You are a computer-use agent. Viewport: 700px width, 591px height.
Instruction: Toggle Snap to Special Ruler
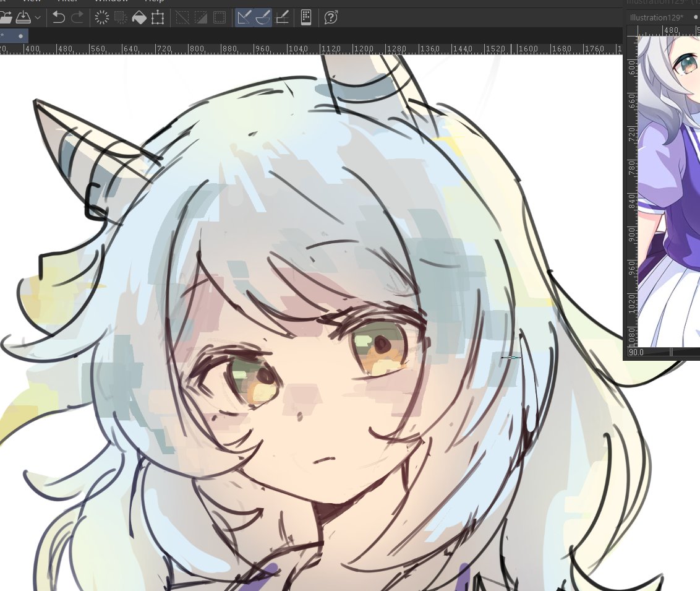tap(262, 17)
